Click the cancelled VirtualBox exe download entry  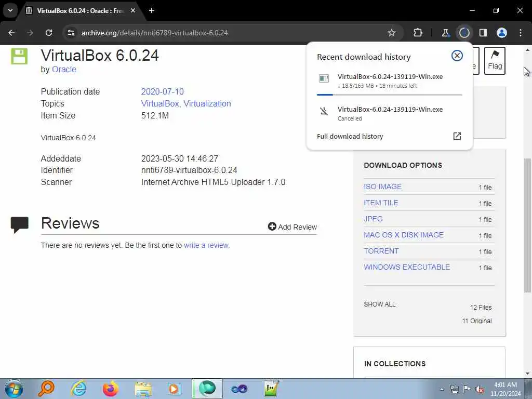[x=390, y=113]
